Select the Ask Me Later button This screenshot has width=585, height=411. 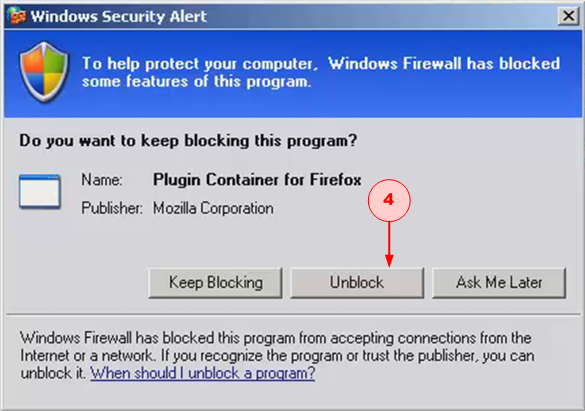(499, 283)
